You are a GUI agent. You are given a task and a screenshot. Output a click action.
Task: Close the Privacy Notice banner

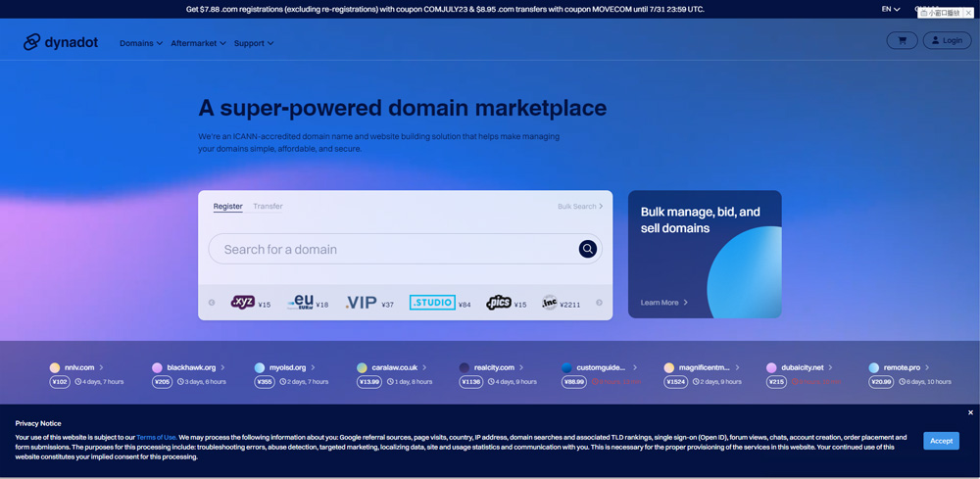[x=970, y=412]
